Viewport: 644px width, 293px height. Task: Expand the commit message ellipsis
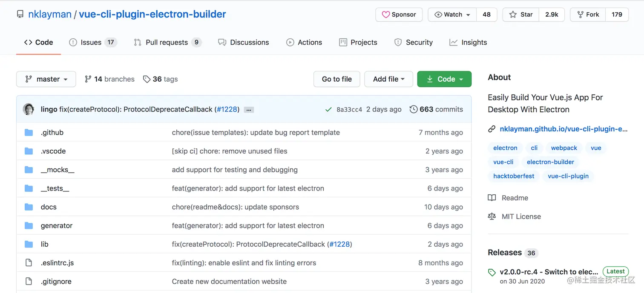pyautogui.click(x=249, y=110)
